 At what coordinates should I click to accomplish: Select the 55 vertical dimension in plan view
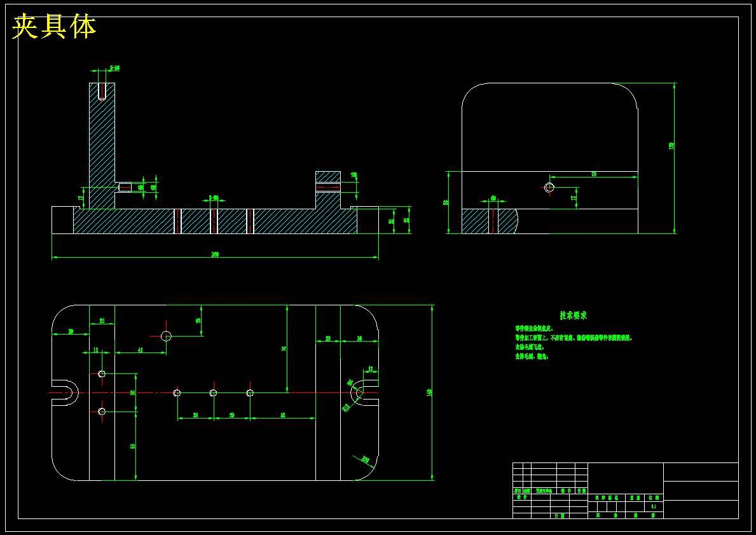pyautogui.click(x=133, y=446)
